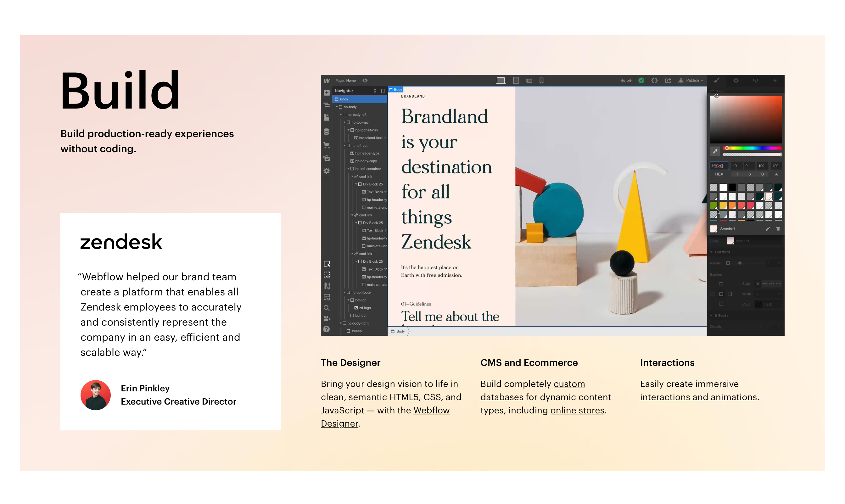This screenshot has height=504, width=845.
Task: Follow the online stores link
Action: click(577, 410)
